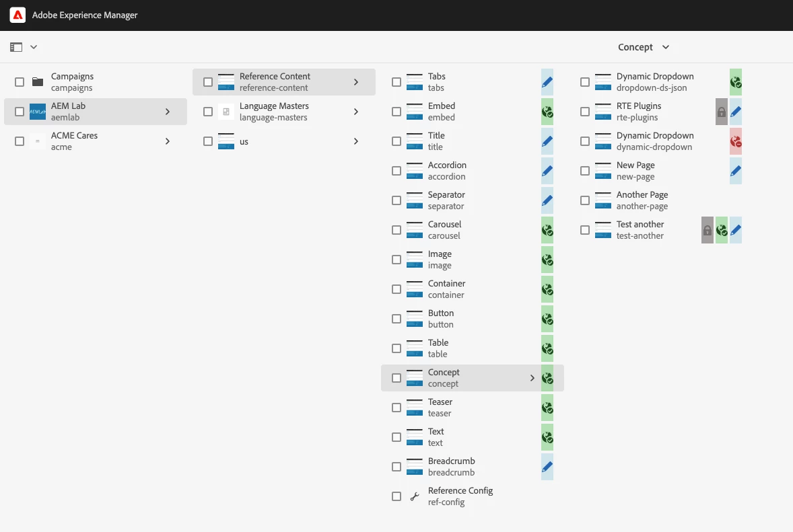Click the Text page published status icon
This screenshot has height=532, width=793.
coord(547,437)
